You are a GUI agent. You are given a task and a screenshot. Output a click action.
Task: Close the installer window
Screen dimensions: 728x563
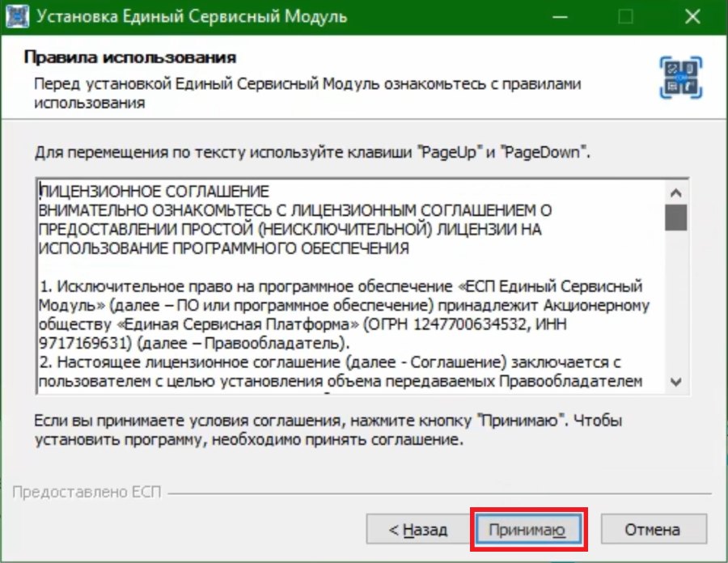692,17
